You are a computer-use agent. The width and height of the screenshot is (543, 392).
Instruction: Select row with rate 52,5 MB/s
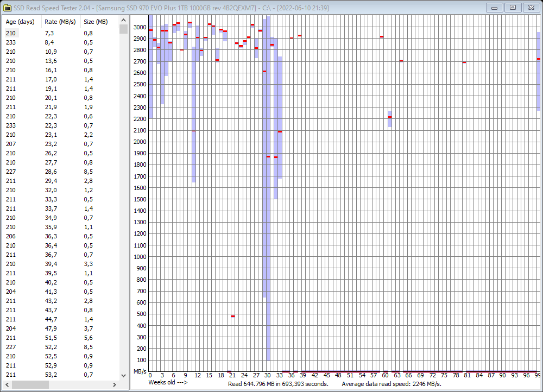[x=61, y=356]
